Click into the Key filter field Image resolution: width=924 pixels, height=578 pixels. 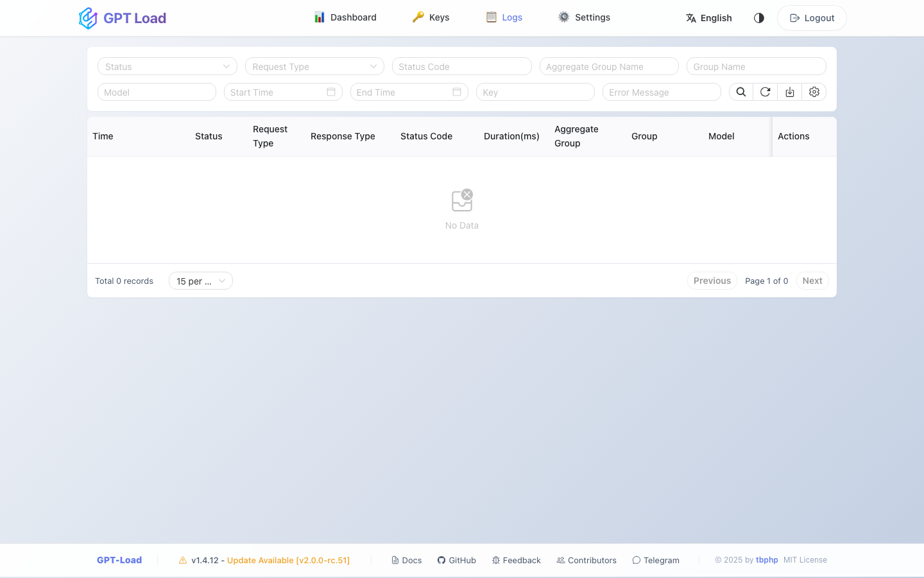tap(535, 92)
